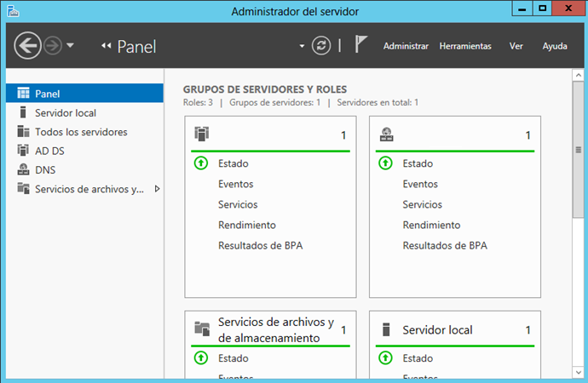Open the Herramientas menu
This screenshot has height=383, width=588.
pyautogui.click(x=465, y=46)
